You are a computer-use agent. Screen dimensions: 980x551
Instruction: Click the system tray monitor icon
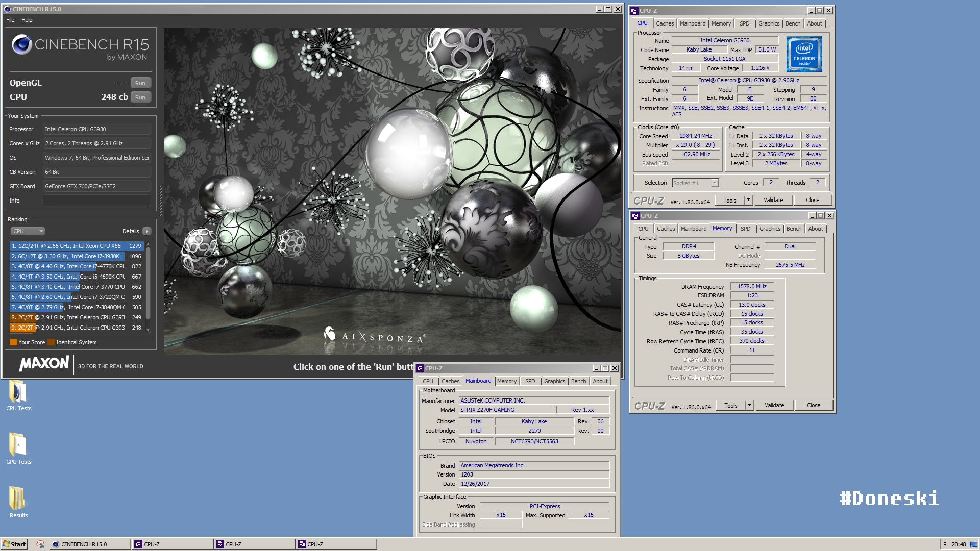pos(973,544)
